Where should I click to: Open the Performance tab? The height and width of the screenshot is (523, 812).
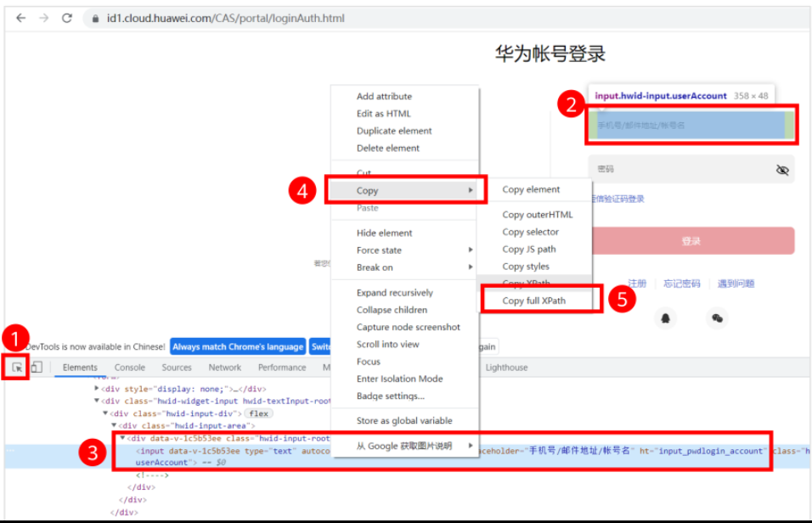pyautogui.click(x=282, y=367)
